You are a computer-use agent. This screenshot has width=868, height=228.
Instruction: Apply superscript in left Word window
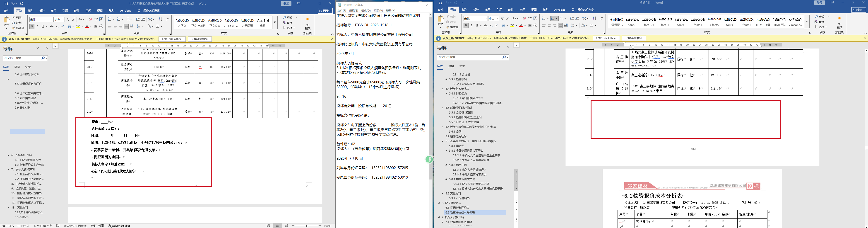[62, 26]
